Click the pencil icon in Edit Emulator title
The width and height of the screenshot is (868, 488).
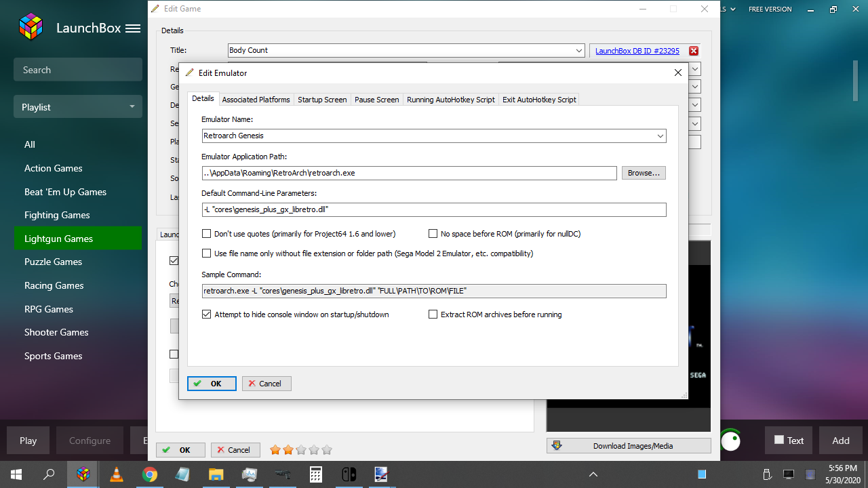pyautogui.click(x=189, y=73)
